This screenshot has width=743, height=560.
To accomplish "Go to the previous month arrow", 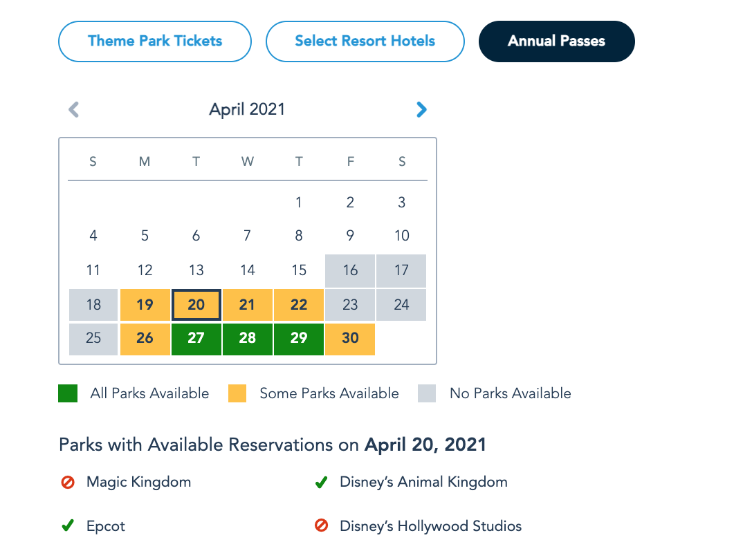I will point(74,109).
